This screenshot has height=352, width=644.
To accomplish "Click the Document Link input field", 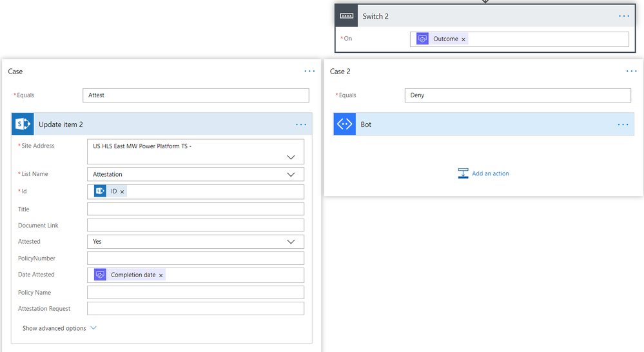I will [x=195, y=225].
